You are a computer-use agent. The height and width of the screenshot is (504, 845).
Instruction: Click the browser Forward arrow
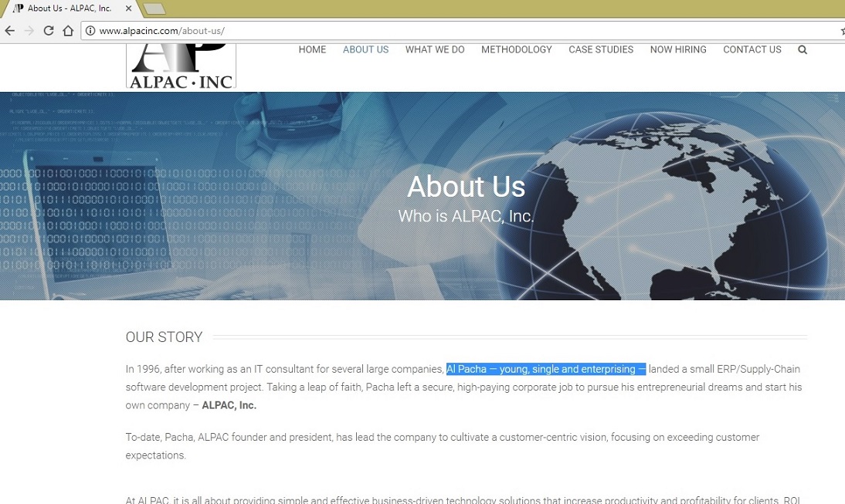point(29,31)
